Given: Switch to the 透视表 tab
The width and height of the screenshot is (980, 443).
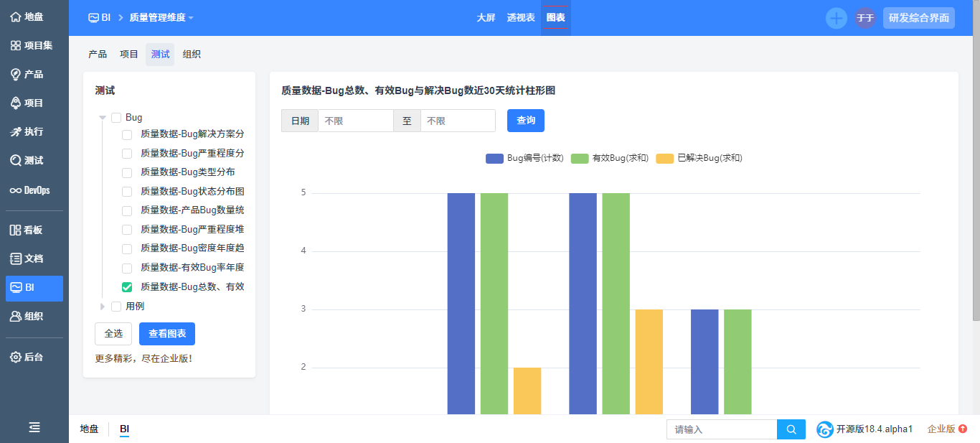Looking at the screenshot, I should coord(522,17).
